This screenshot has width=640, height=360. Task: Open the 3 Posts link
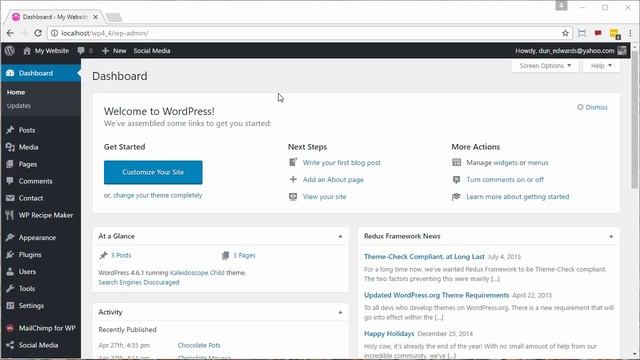point(121,256)
